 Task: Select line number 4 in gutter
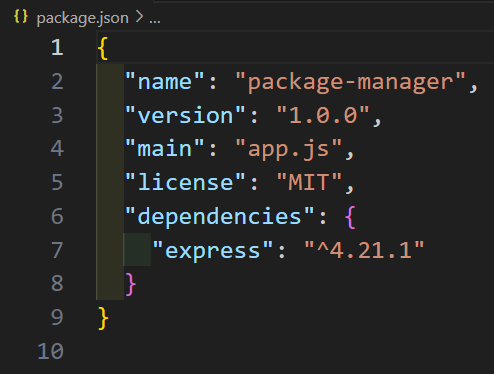(x=57, y=149)
